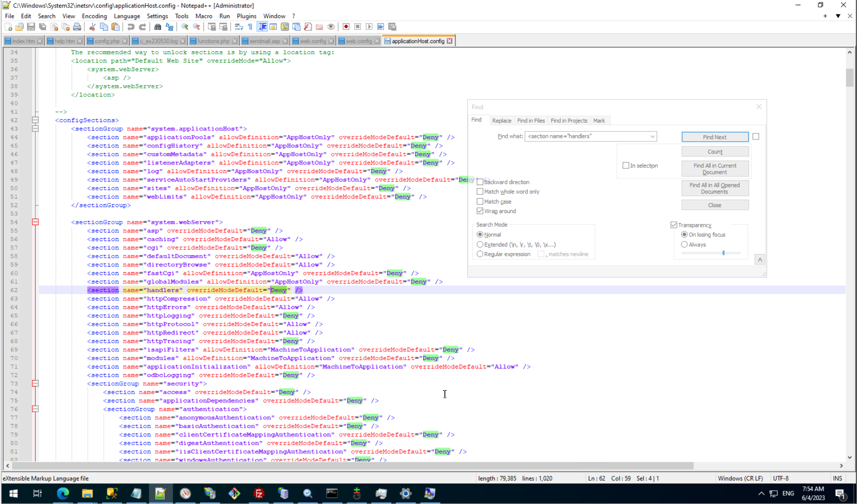Switch to the Find in Files tab
This screenshot has height=504, width=857.
click(530, 121)
